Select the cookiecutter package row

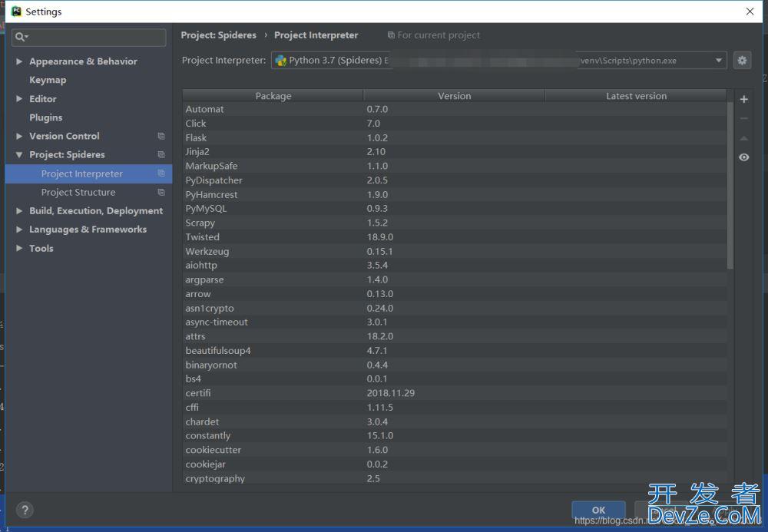[455, 450]
